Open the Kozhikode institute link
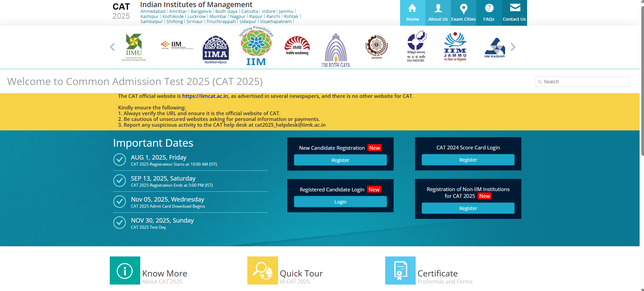Image resolution: width=644 pixels, height=291 pixels. click(173, 17)
